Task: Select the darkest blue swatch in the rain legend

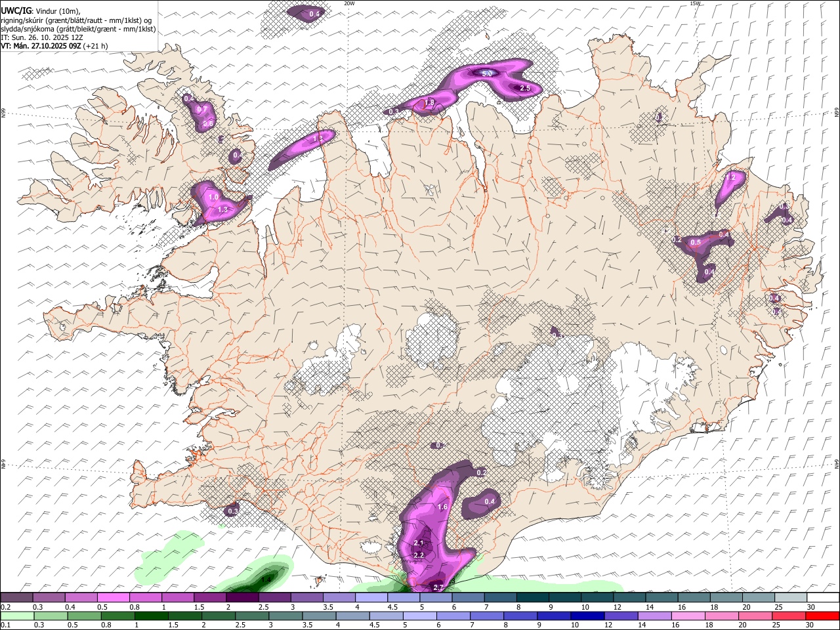Action: 586,616
